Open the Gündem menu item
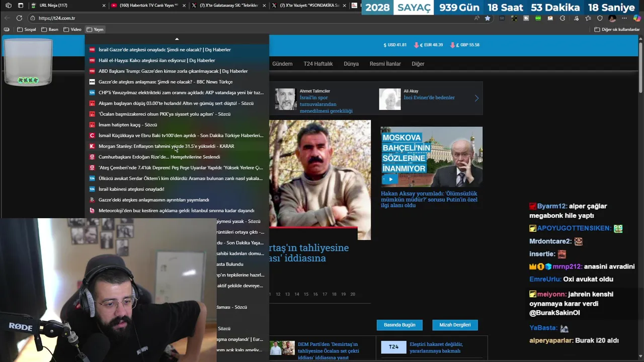 point(282,64)
